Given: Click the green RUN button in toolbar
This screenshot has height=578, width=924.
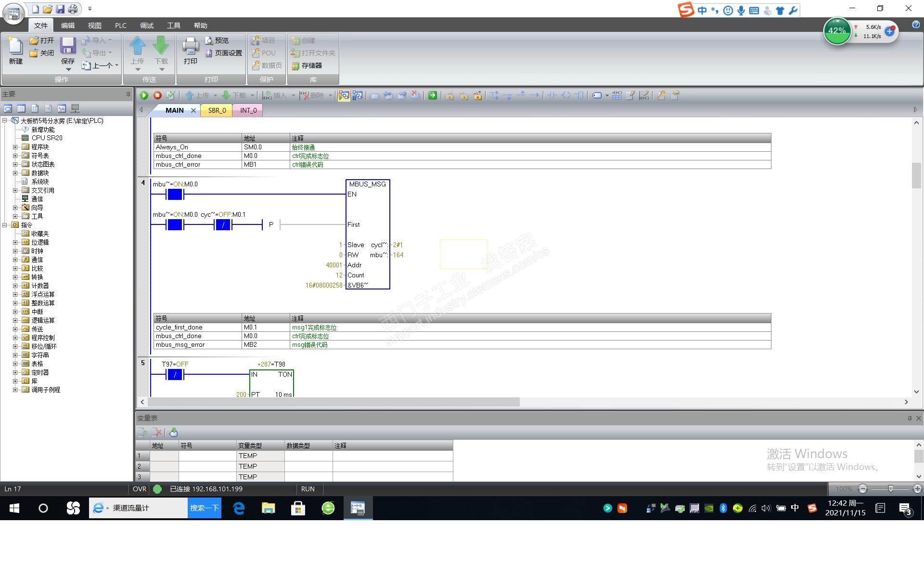Looking at the screenshot, I should coord(144,95).
